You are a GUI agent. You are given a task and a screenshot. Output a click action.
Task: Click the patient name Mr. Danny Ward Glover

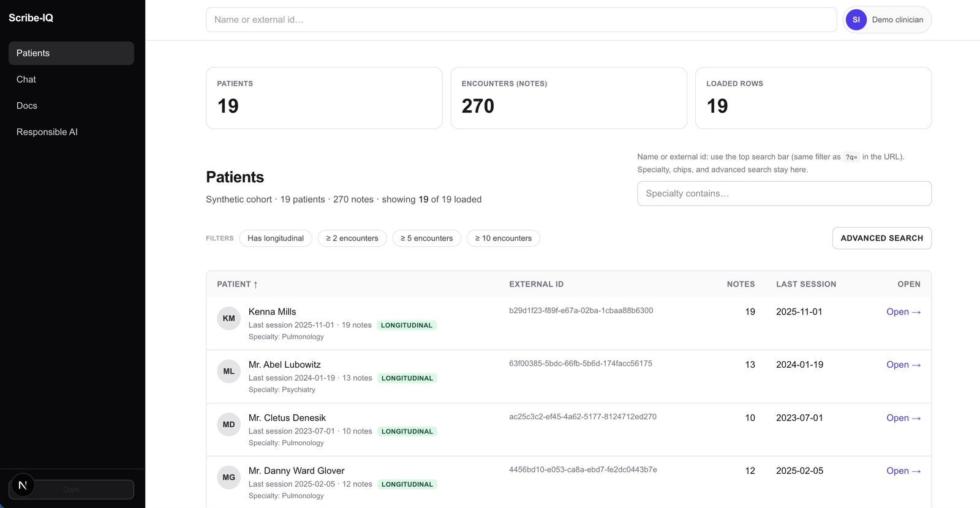(x=296, y=471)
